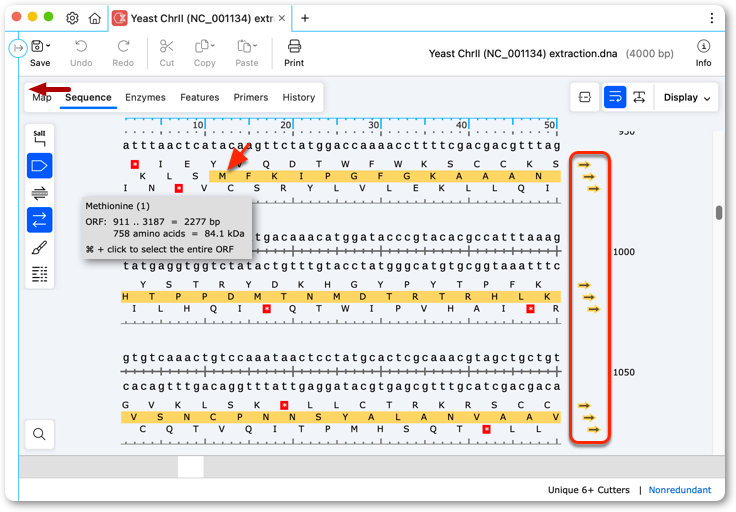Open the three-dot overflow menu
736x512 pixels.
(x=712, y=18)
